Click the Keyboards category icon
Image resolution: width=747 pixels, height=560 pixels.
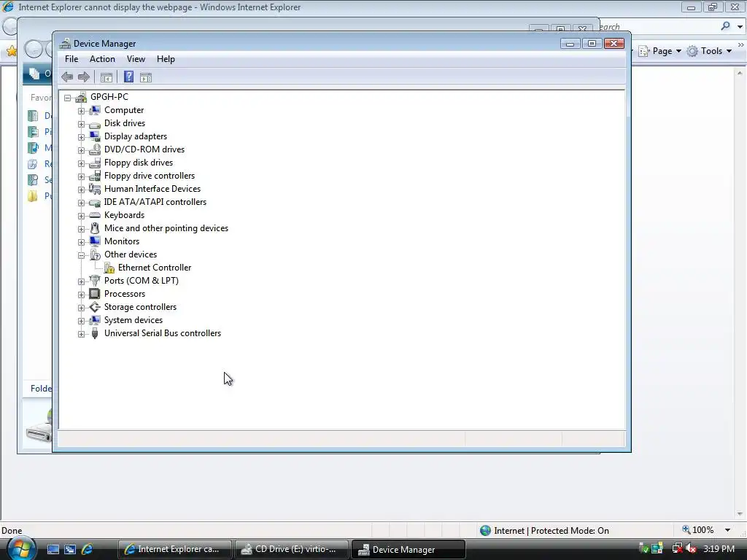click(95, 215)
